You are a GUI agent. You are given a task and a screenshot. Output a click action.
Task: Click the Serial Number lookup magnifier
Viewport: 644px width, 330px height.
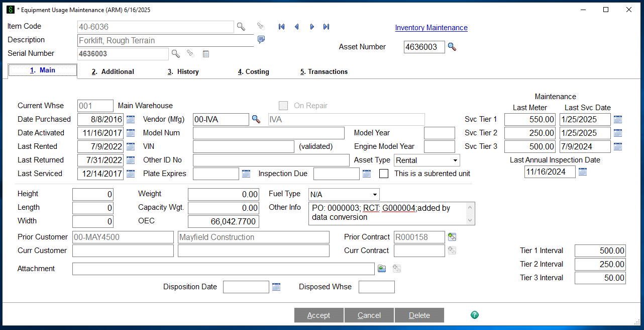[x=175, y=53]
